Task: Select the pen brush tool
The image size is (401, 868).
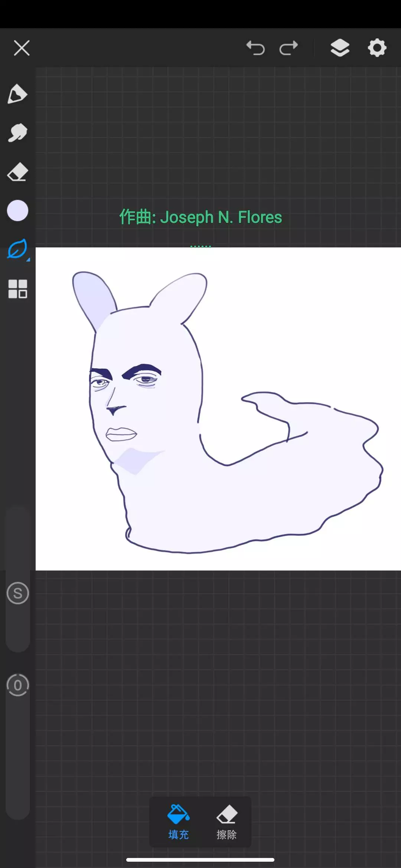Action: (x=17, y=94)
